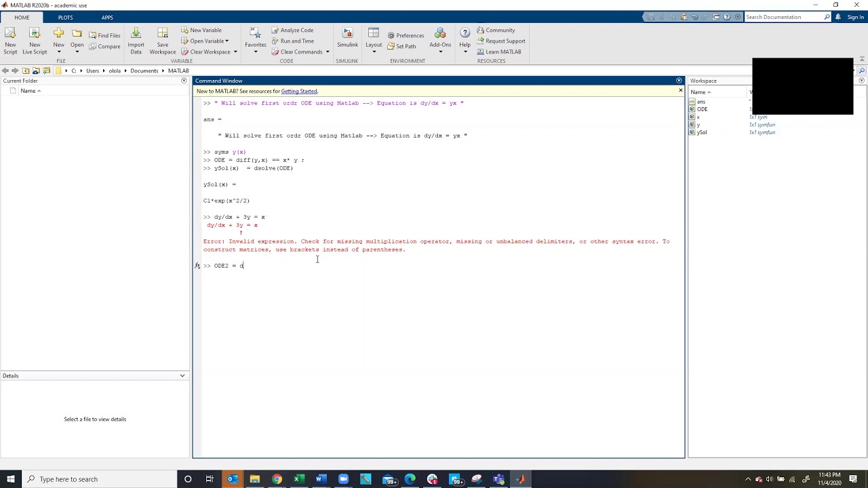
Task: Expand the Clear Workspace dropdown arrow
Action: 235,52
